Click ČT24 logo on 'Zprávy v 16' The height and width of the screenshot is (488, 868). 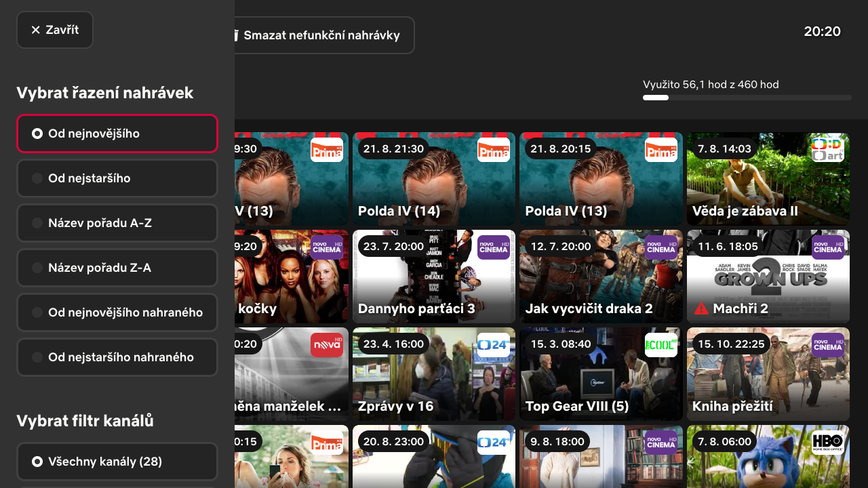coord(494,345)
